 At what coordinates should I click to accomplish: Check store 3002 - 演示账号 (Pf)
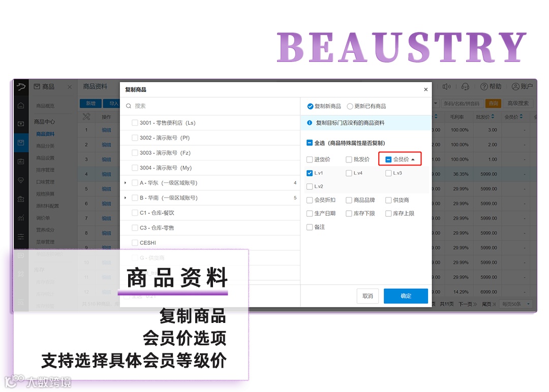(x=135, y=138)
